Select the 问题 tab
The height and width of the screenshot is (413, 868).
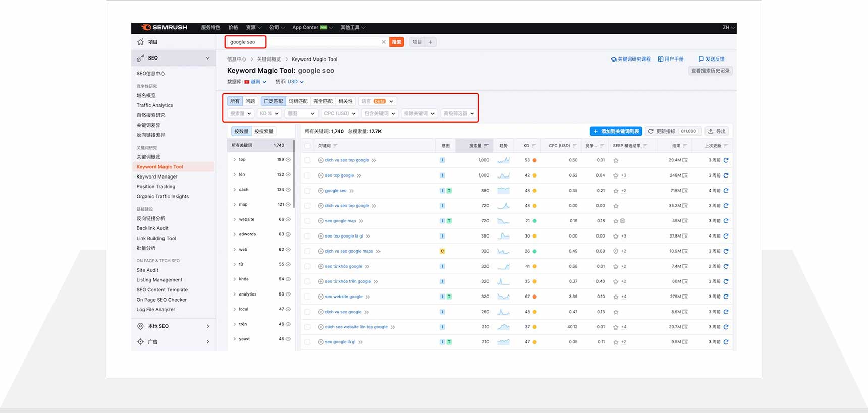click(250, 101)
